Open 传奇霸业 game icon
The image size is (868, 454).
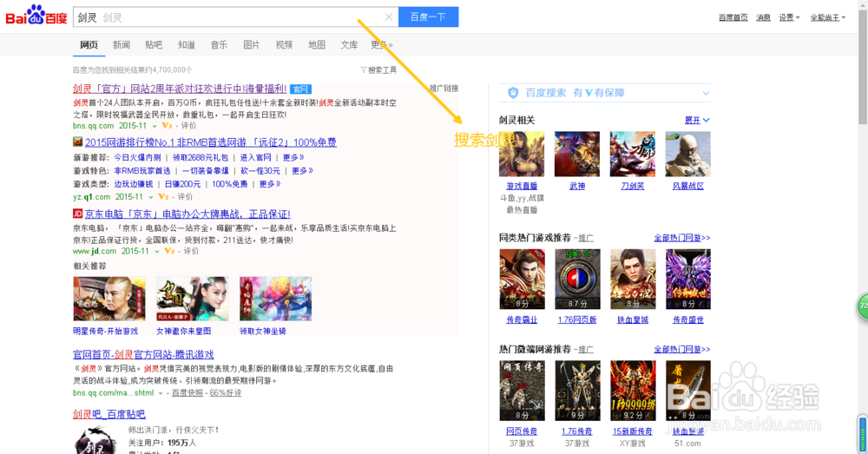(x=522, y=279)
